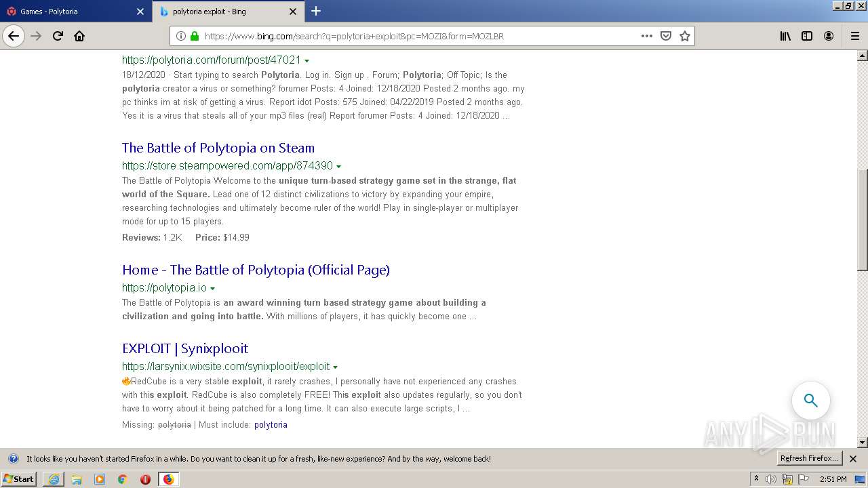Click the polytoria.com/forum/post/47021 URL
868x488 pixels.
coord(211,60)
